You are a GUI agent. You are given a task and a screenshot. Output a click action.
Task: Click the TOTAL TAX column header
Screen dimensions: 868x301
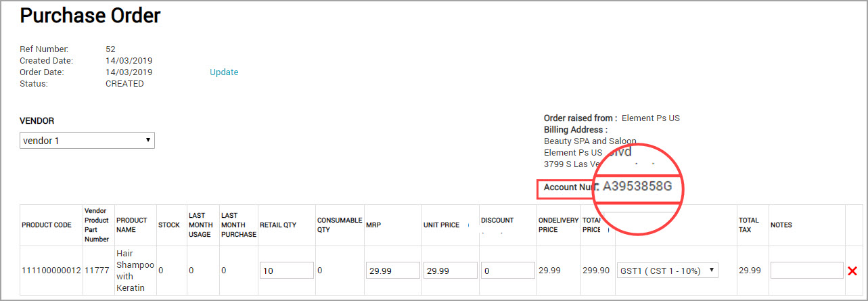click(749, 225)
